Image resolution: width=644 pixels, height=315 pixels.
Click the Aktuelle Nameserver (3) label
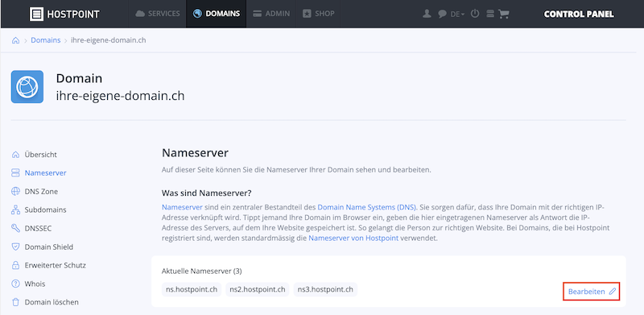[202, 271]
